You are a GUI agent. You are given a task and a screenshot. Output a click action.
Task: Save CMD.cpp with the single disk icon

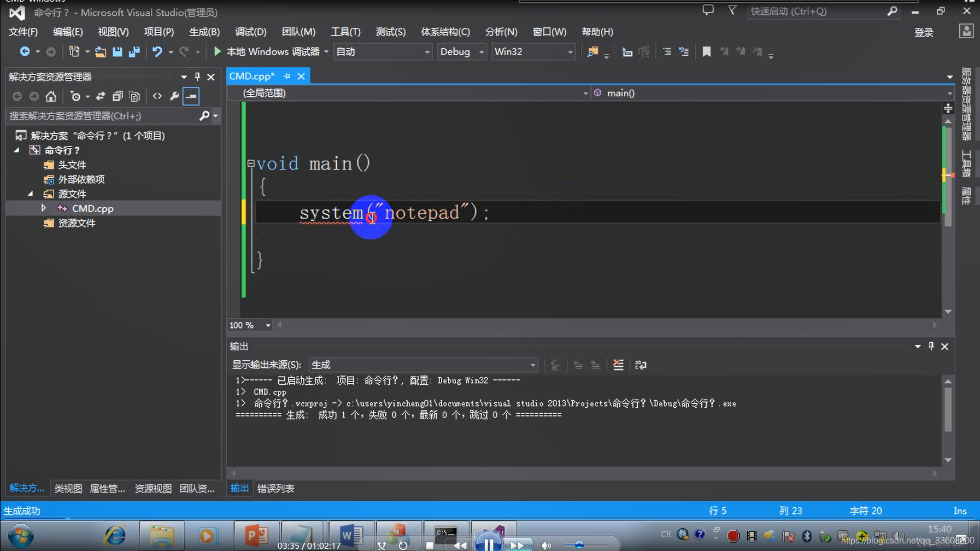coord(117,51)
